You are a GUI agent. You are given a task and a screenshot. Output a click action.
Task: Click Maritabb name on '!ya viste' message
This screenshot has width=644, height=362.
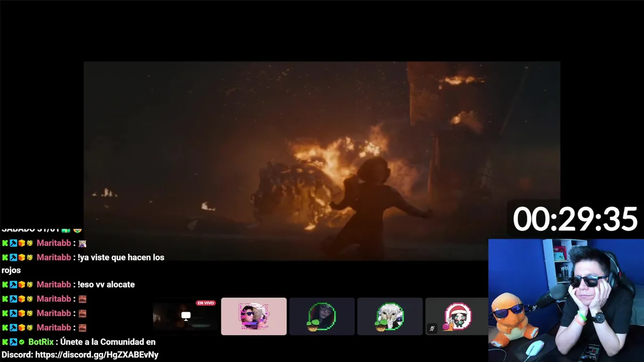[x=54, y=257]
